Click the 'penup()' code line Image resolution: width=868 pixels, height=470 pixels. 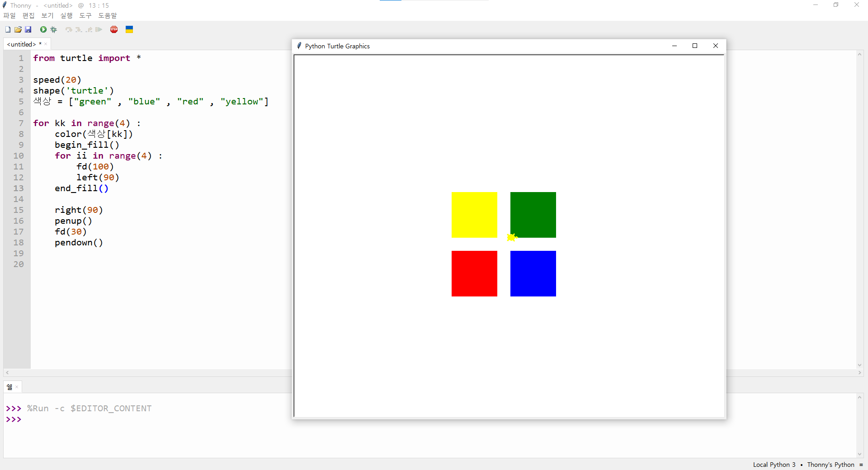[x=73, y=221]
